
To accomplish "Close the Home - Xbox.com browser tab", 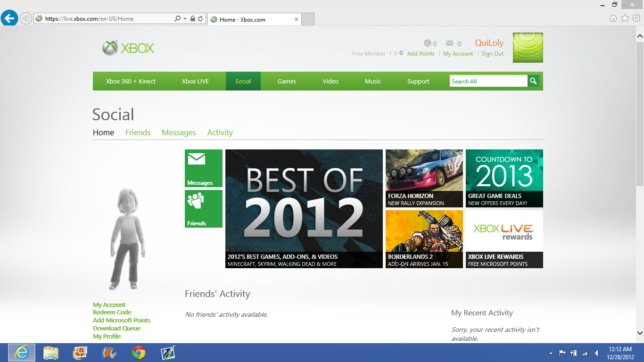I will tap(297, 19).
